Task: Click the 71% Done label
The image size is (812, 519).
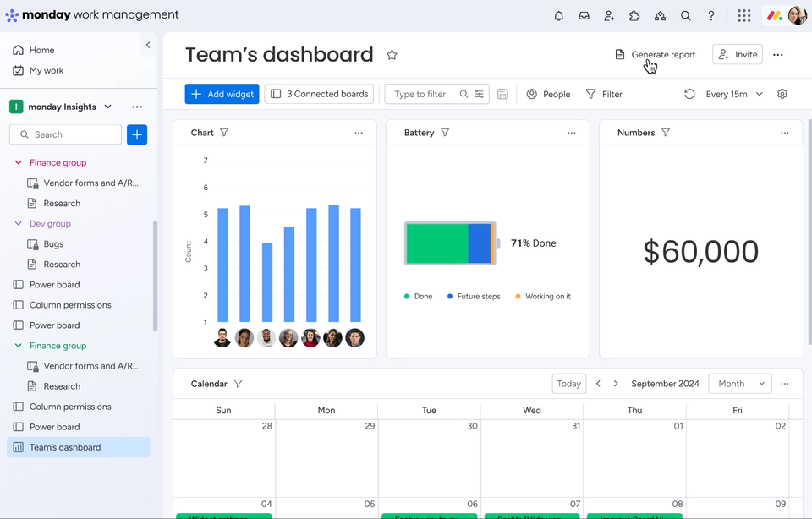Action: pyautogui.click(x=534, y=243)
